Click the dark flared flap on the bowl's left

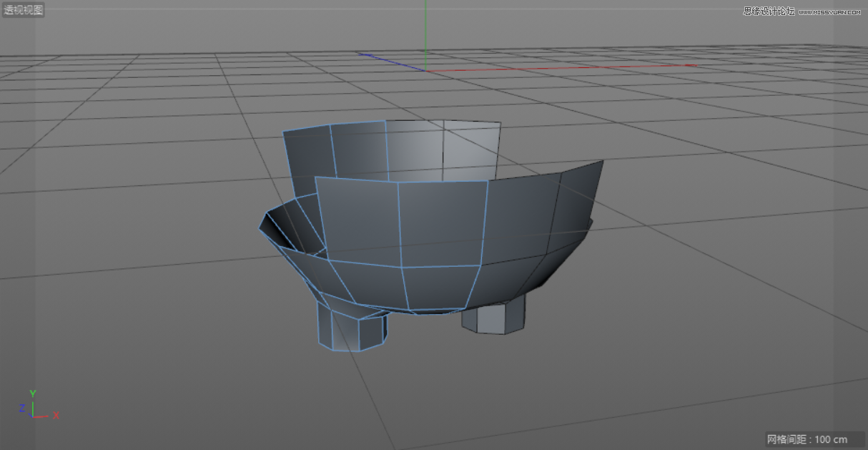(x=282, y=222)
